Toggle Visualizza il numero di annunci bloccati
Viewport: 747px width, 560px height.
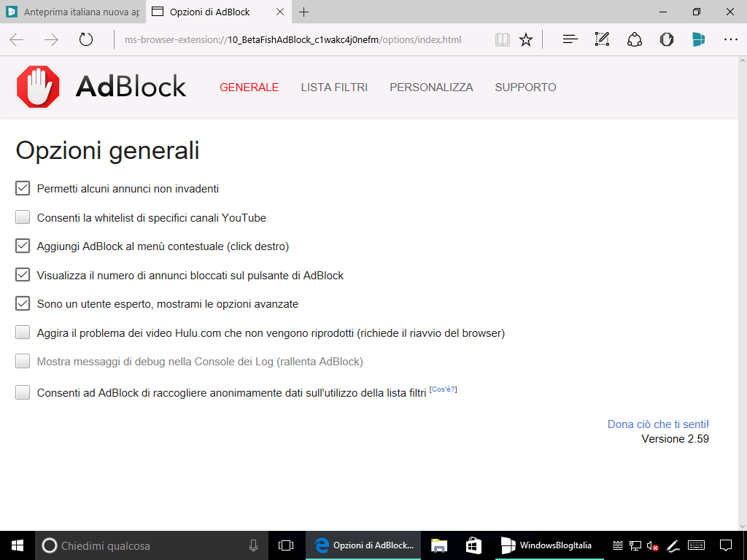[23, 275]
